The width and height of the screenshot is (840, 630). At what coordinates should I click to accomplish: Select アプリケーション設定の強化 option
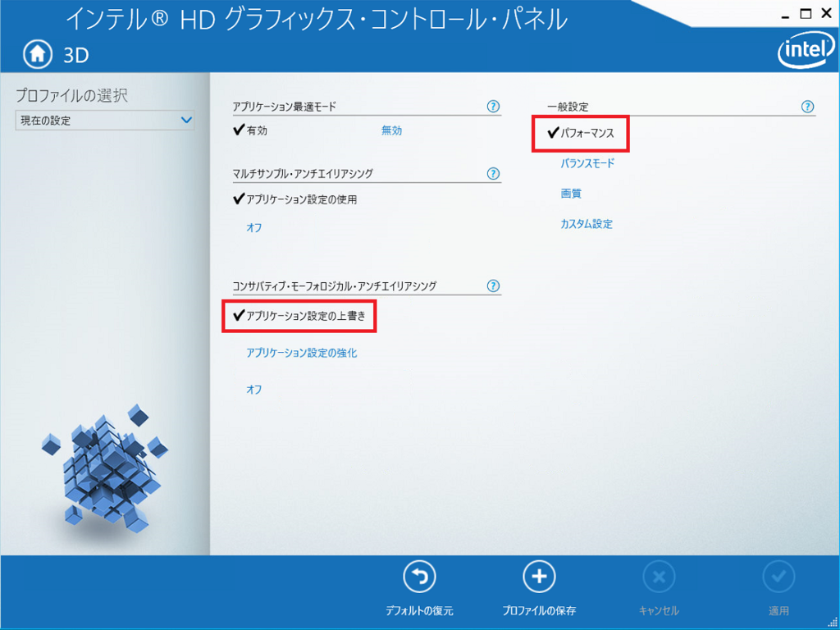302,353
